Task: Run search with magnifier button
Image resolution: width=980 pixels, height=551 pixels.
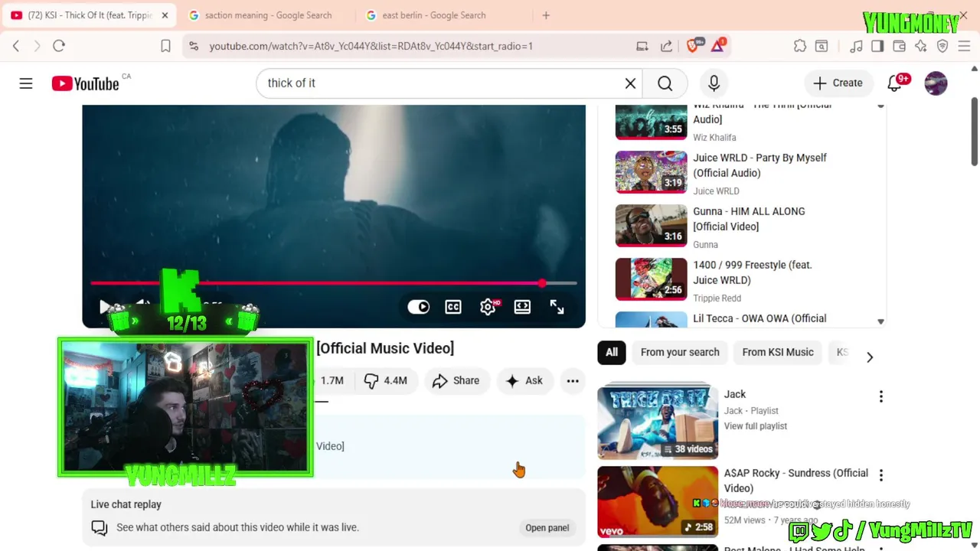Action: click(665, 83)
